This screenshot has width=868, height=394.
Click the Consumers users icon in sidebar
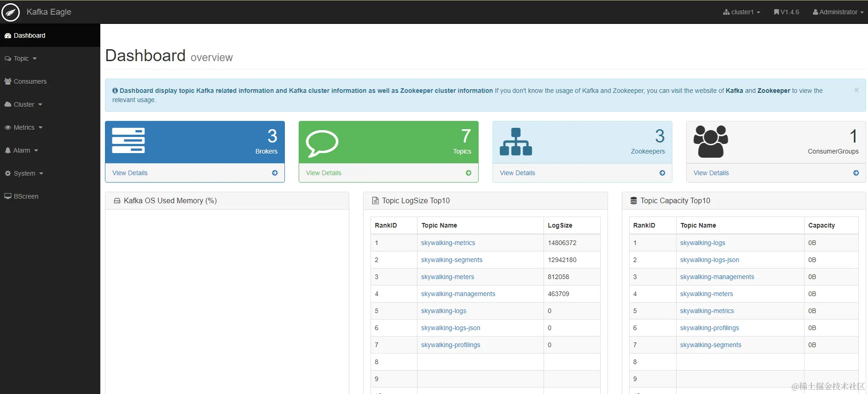click(8, 81)
